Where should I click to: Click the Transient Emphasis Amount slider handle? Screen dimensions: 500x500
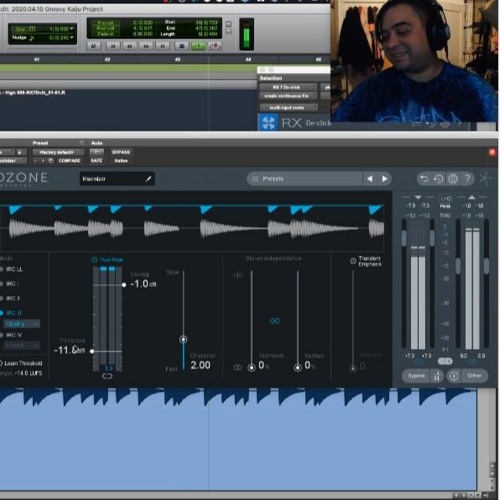coord(353,368)
